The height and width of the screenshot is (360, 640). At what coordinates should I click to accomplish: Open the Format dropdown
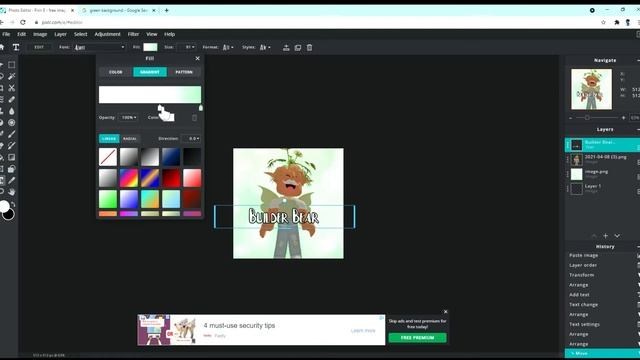click(228, 47)
